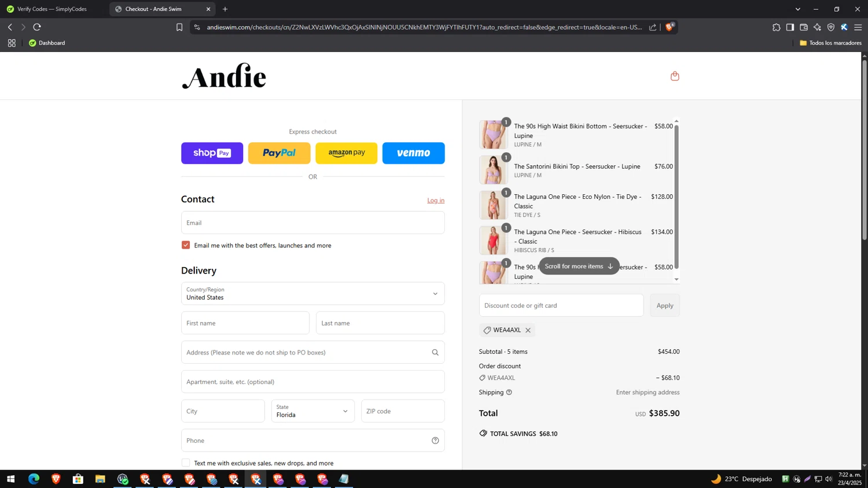Click the Brave shields icon
The image size is (868, 488).
coord(670,27)
